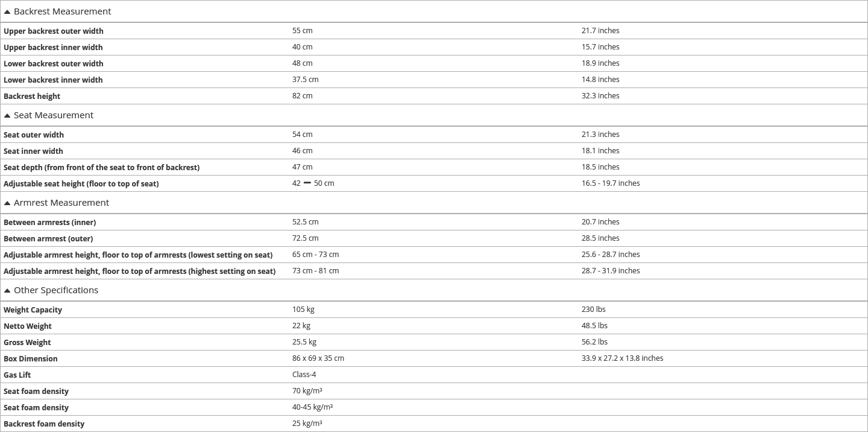
Task: Click the 230 lbs weight capacity value
Action: 594,310
